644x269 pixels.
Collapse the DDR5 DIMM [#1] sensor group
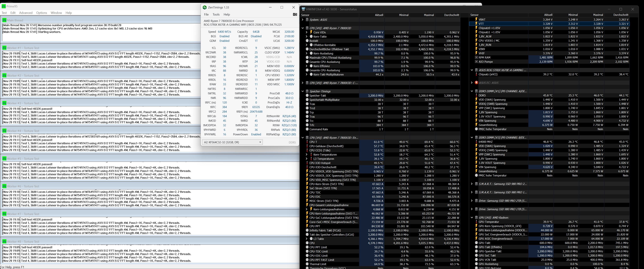pyautogui.click(x=472, y=91)
